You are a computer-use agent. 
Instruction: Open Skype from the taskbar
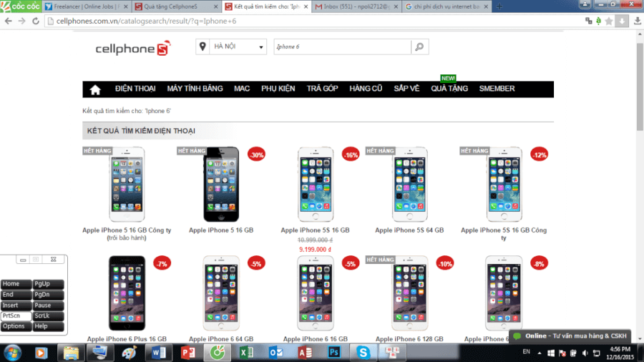pyautogui.click(x=363, y=353)
